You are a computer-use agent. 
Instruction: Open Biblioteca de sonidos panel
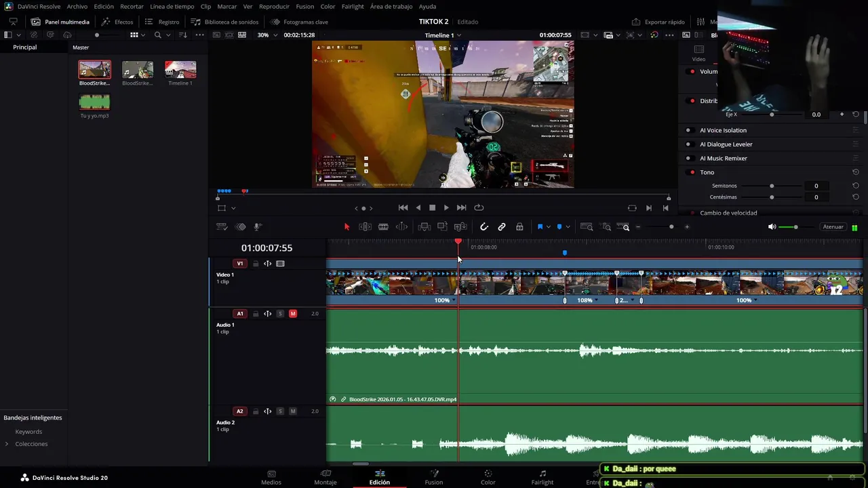(x=224, y=22)
